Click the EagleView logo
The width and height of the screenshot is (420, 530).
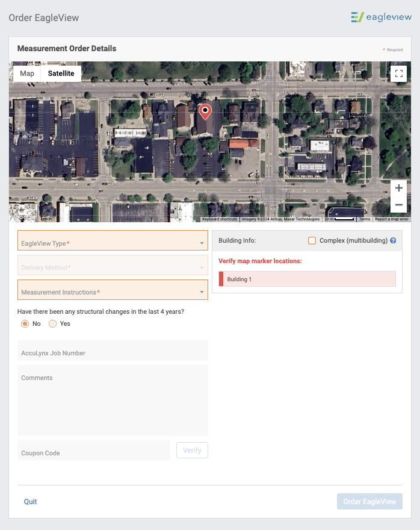[x=381, y=17]
